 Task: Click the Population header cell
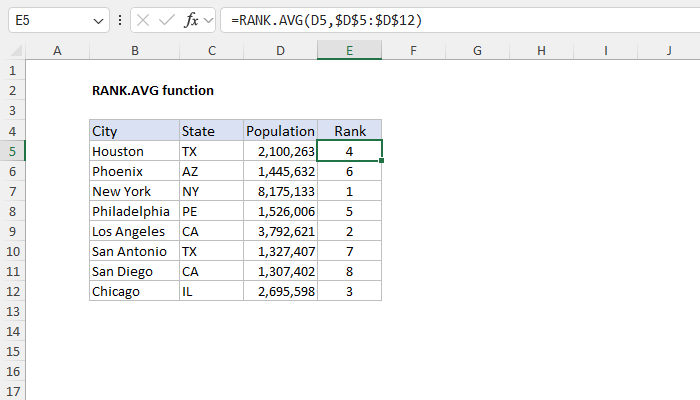click(x=280, y=131)
